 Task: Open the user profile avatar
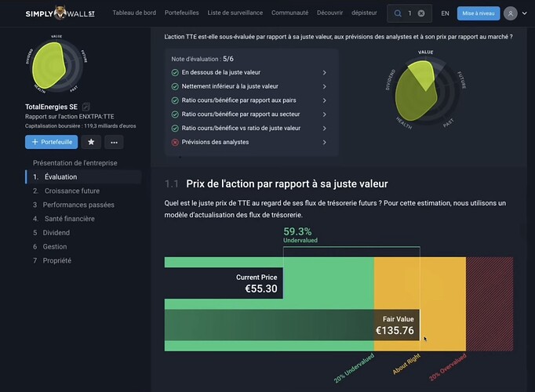coord(511,13)
